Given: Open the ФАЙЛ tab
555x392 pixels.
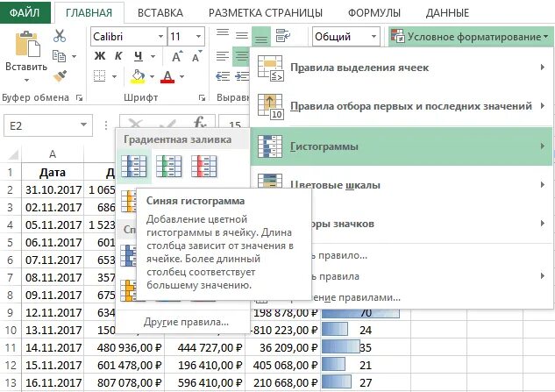Looking at the screenshot, I should [x=25, y=12].
